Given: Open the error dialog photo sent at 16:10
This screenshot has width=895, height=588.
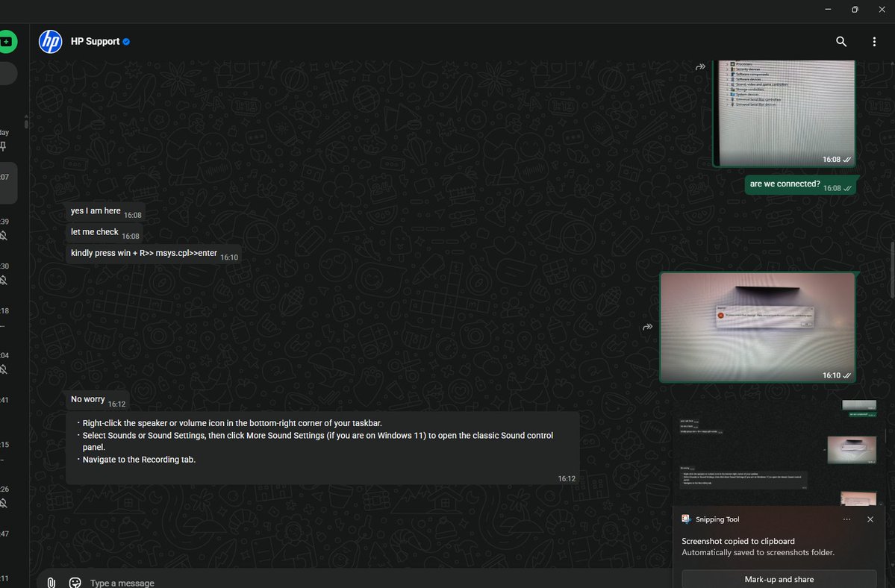Looking at the screenshot, I should 758,327.
